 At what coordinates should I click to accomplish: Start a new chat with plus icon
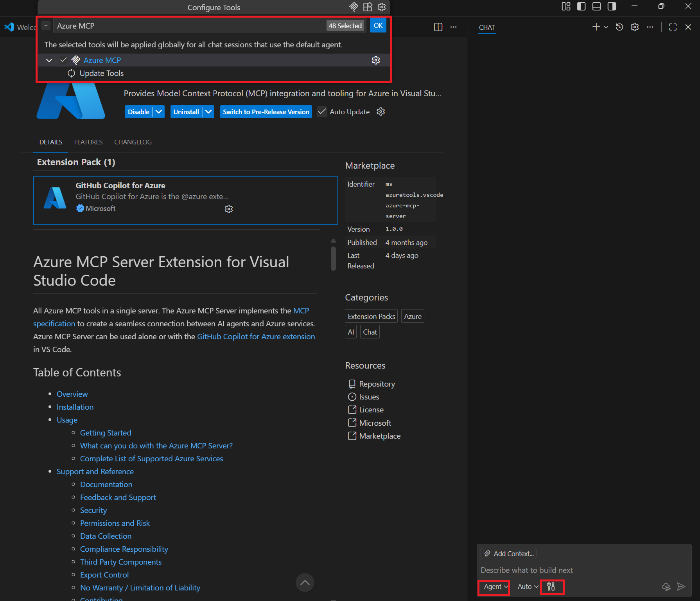[x=596, y=27]
